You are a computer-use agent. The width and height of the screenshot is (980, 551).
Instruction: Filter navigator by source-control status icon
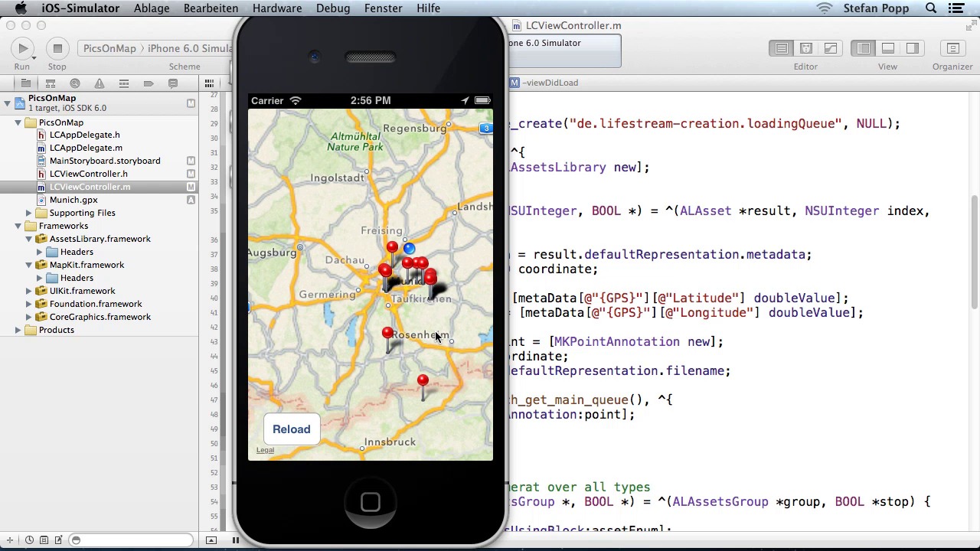point(43,540)
